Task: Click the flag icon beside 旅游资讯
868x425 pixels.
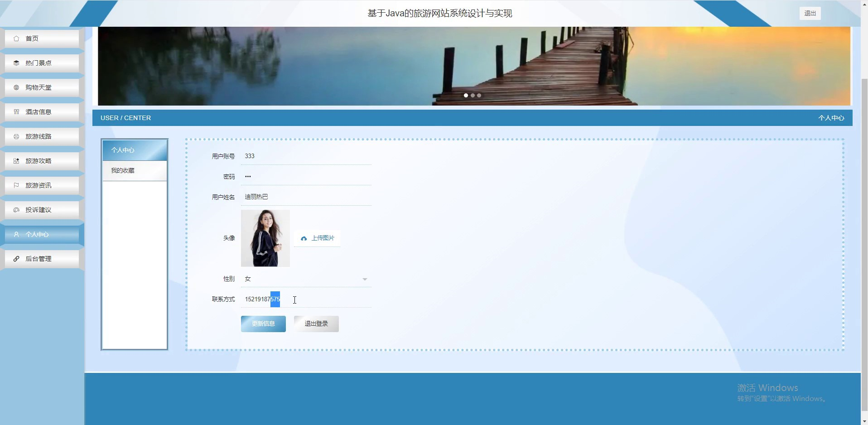Action: [x=16, y=185]
